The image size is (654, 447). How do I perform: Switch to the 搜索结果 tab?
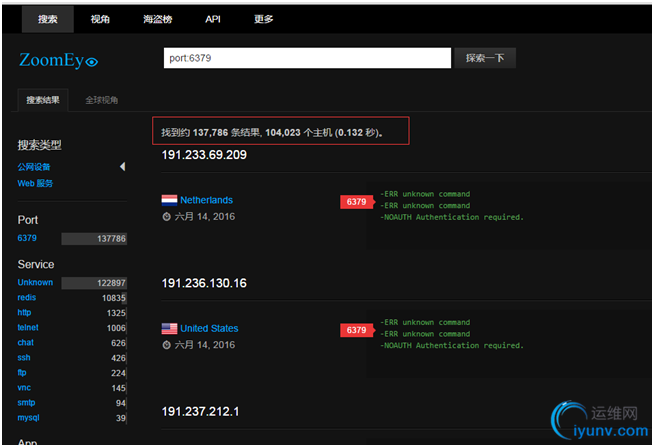43,100
